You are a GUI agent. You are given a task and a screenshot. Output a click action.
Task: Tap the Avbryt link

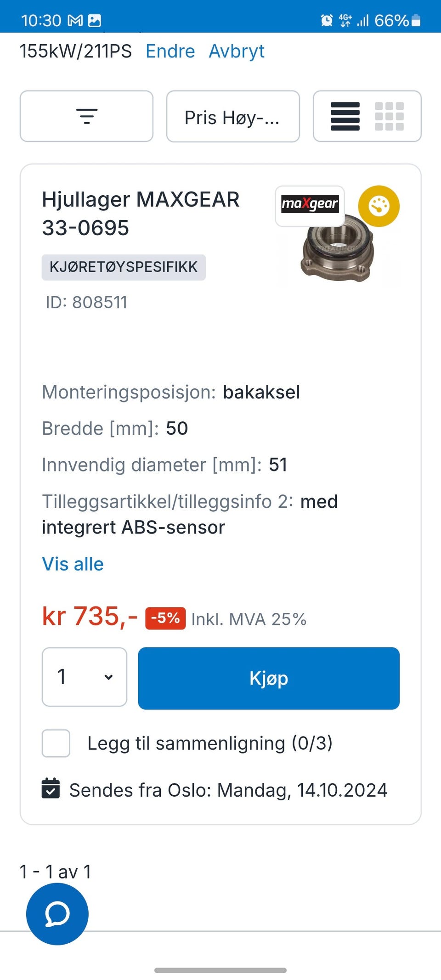pos(237,51)
